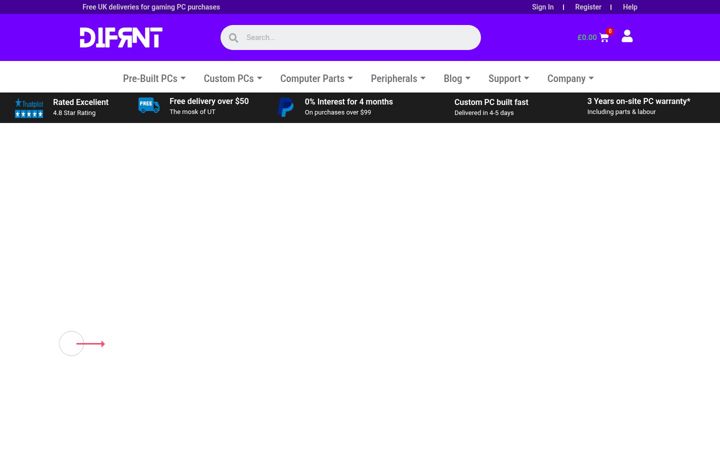The width and height of the screenshot is (720, 450).
Task: Click the DIFRNT logo
Action: (x=121, y=38)
